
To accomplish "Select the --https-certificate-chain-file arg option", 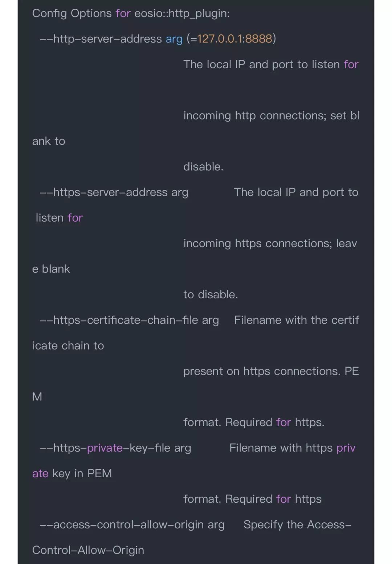I will click(129, 320).
